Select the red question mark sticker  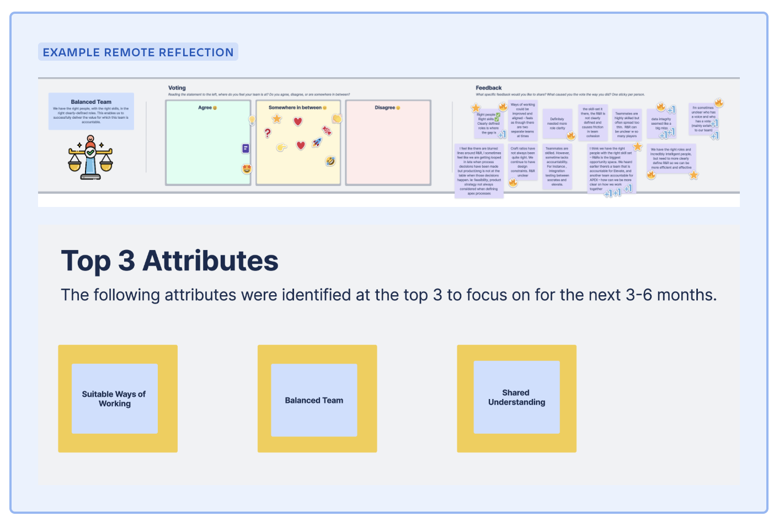(268, 132)
